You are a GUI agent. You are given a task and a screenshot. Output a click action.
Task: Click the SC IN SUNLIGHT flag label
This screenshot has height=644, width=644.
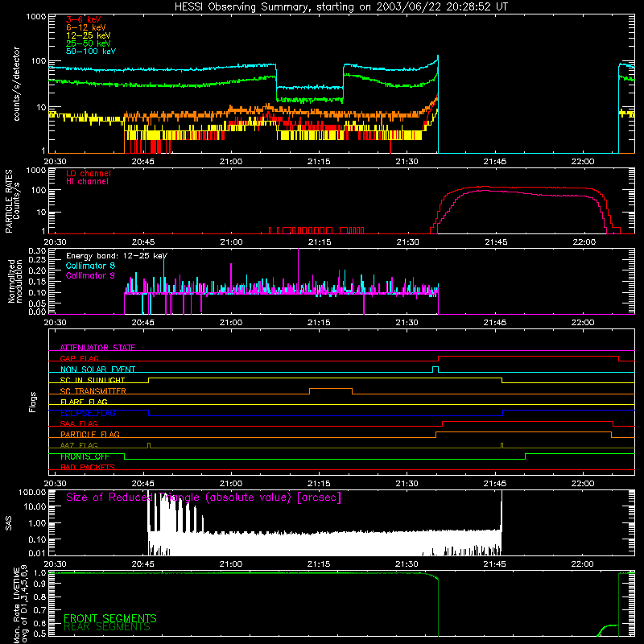(x=93, y=380)
